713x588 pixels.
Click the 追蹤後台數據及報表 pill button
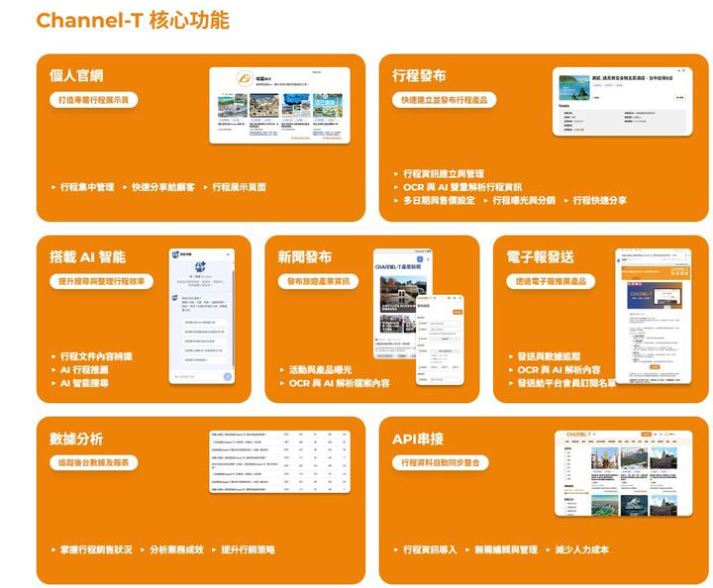93,462
